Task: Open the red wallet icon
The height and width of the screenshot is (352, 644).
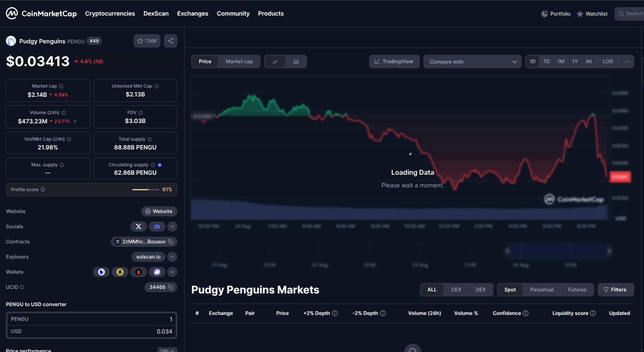Action: click(139, 272)
